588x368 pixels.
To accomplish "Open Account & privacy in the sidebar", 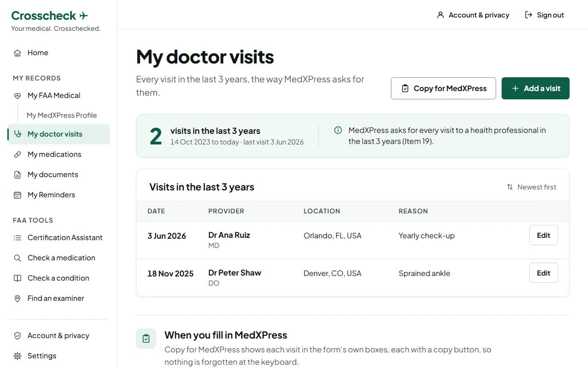I will click(x=58, y=336).
